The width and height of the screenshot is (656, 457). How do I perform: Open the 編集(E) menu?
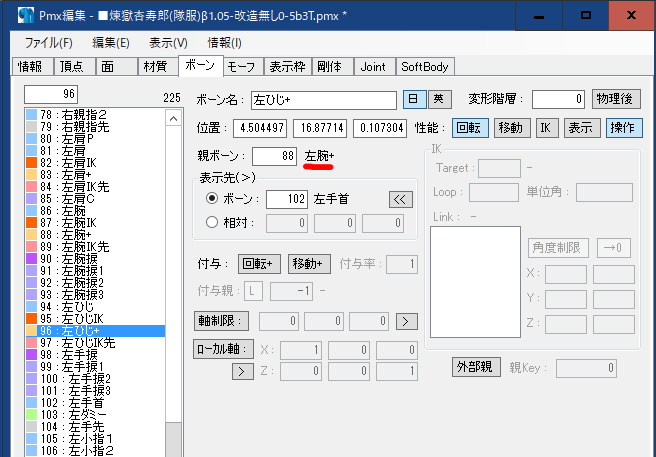click(x=111, y=43)
